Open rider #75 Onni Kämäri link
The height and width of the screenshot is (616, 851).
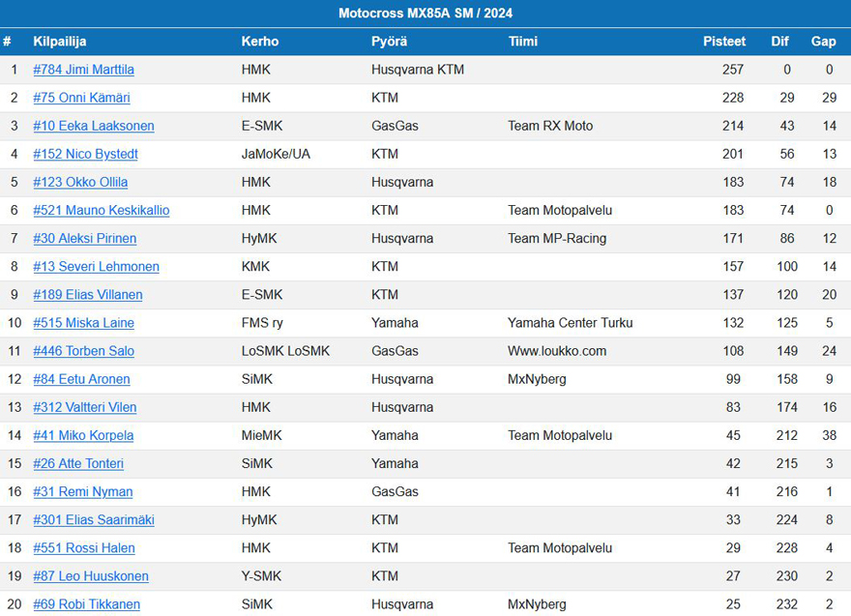click(81, 98)
